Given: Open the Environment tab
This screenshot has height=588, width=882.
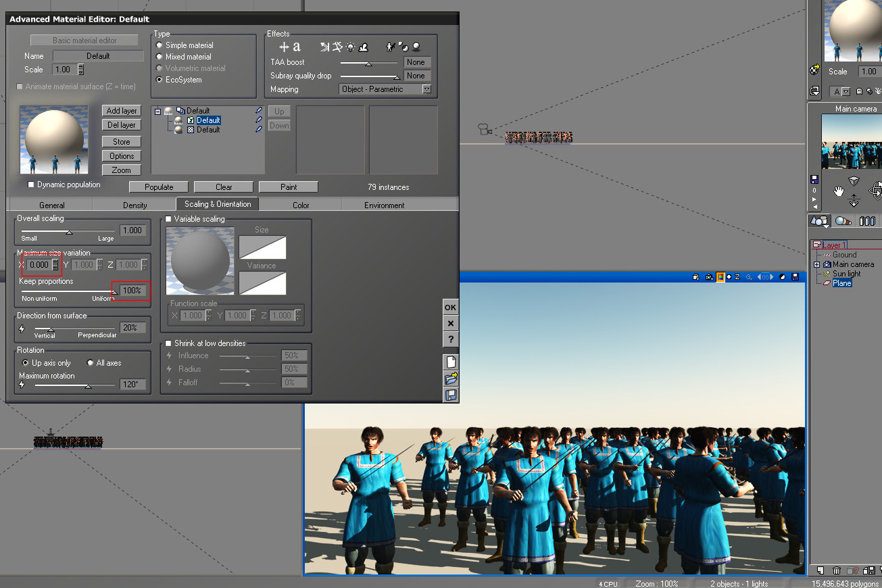Looking at the screenshot, I should [384, 205].
